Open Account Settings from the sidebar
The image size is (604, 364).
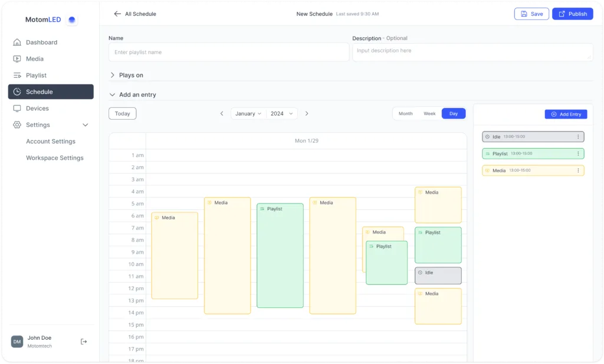pyautogui.click(x=50, y=141)
